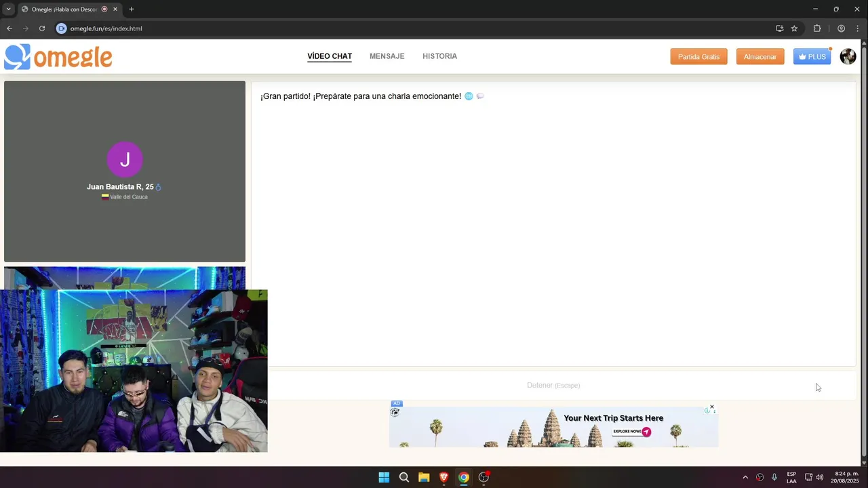
Task: Click the Detener (Escape) button
Action: (x=553, y=385)
